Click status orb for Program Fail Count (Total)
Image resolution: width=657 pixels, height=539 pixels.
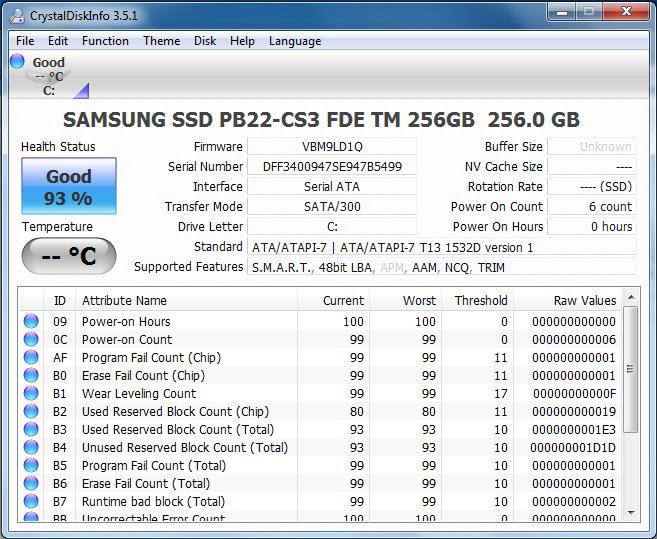click(31, 465)
